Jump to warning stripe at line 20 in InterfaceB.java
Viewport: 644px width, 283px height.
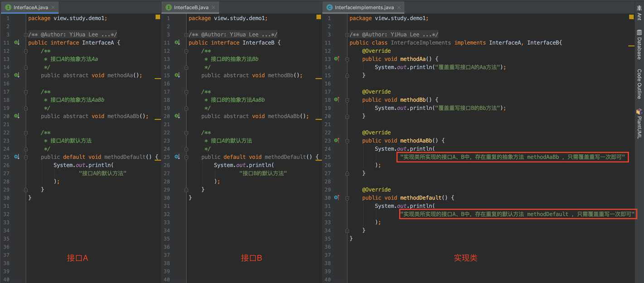point(318,119)
